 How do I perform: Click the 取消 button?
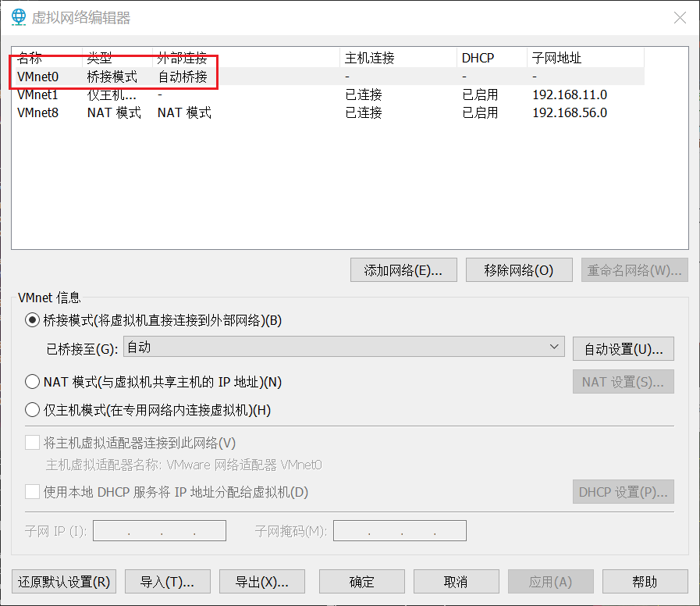(x=456, y=582)
